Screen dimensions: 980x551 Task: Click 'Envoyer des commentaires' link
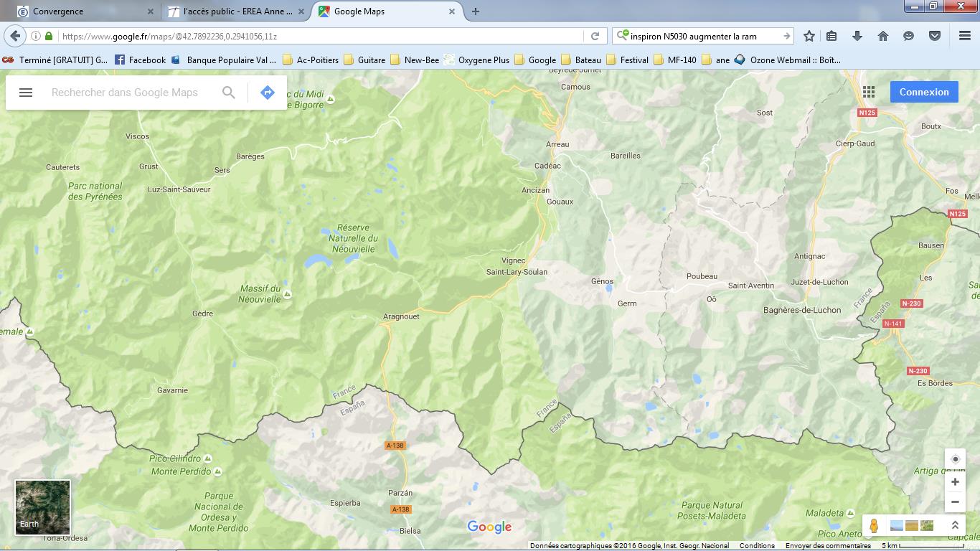click(828, 545)
